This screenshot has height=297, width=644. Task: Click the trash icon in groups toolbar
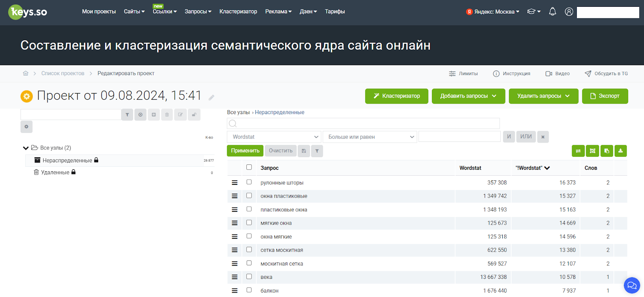click(167, 115)
